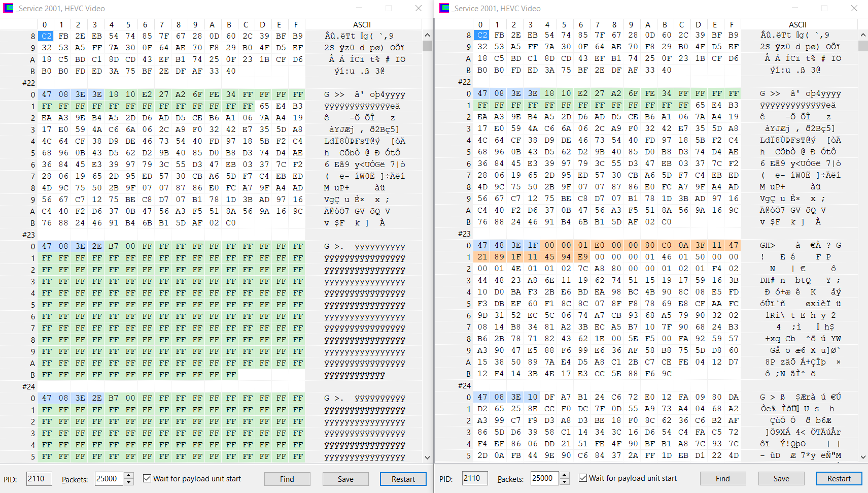
Task: Click left pane's scroll down arrow
Action: coord(427,457)
